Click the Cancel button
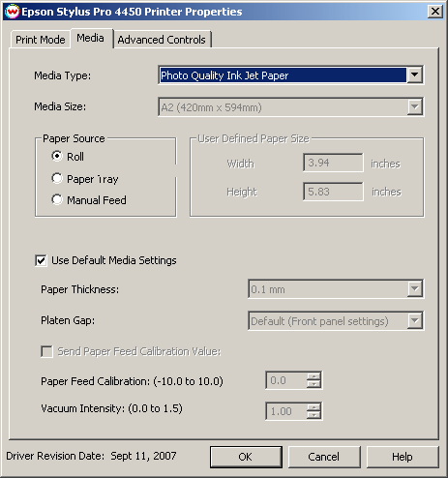448x478 pixels. (324, 457)
